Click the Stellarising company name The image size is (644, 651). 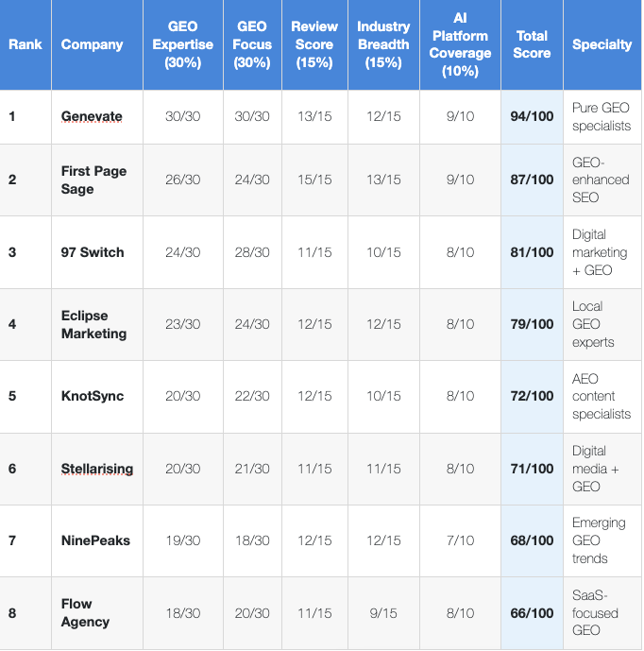point(97,469)
